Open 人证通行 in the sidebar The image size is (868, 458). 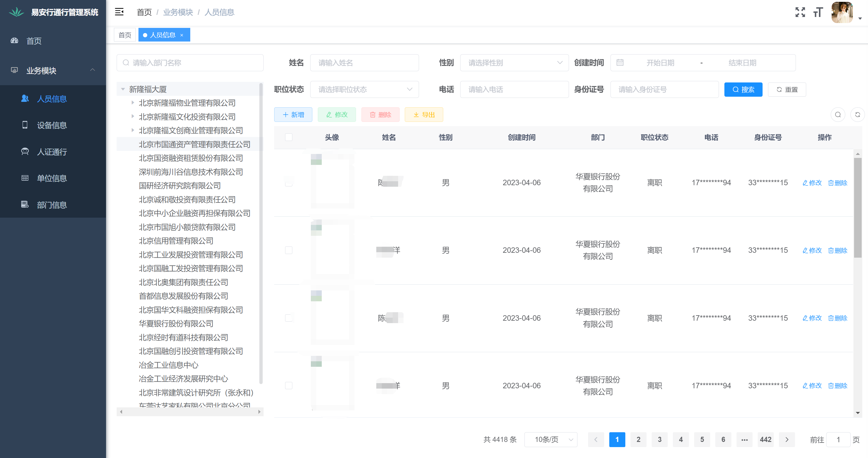(x=53, y=152)
